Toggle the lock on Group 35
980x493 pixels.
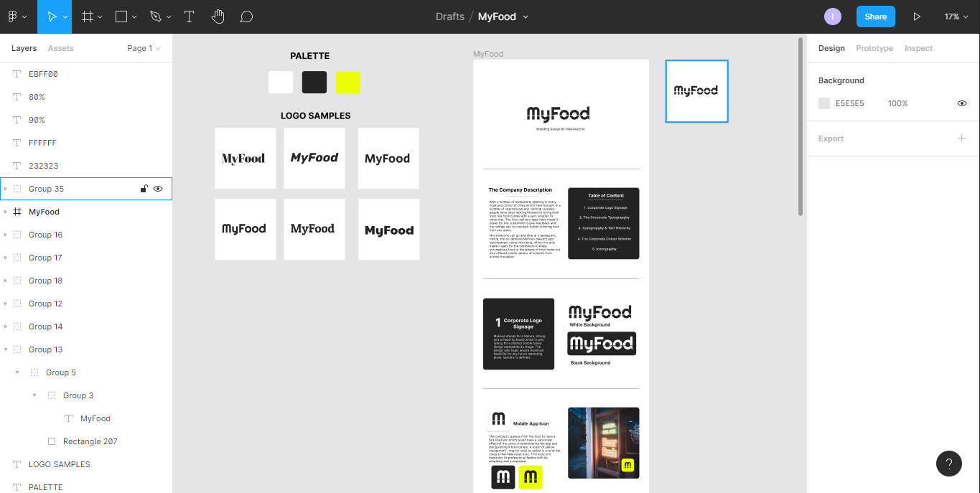pyautogui.click(x=144, y=189)
